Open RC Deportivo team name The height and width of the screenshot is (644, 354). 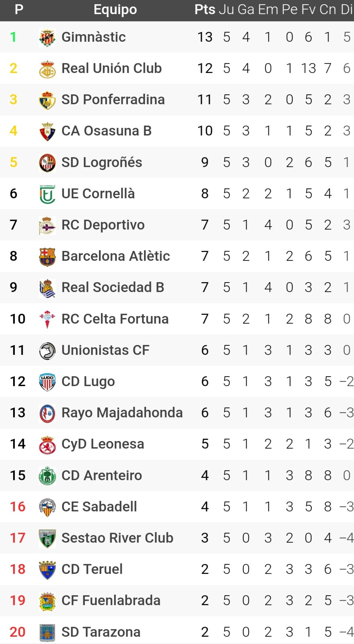[x=103, y=225]
